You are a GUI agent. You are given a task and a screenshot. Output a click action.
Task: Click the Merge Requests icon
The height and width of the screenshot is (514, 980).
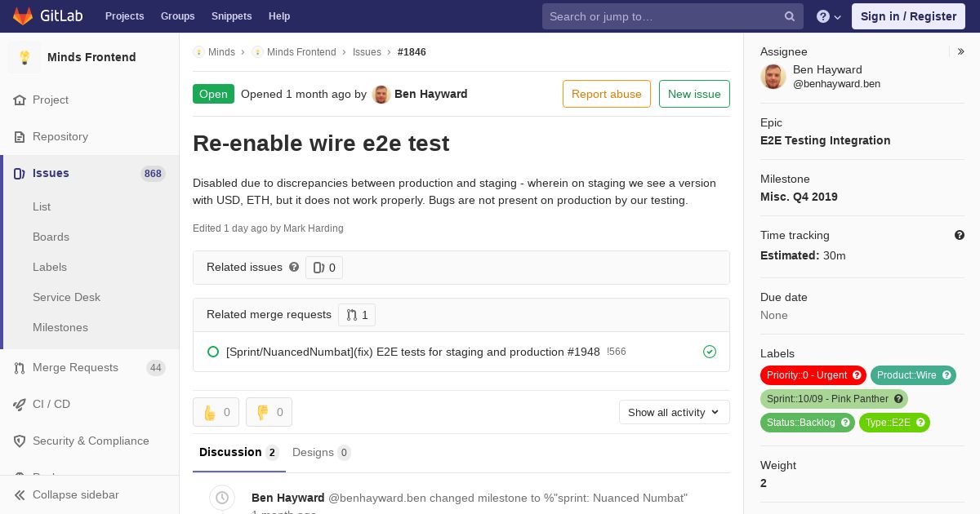[x=20, y=368]
